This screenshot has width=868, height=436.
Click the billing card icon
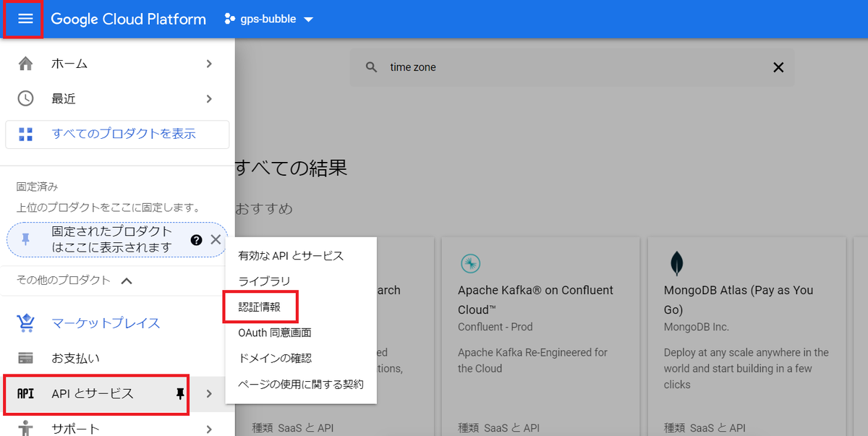click(25, 358)
